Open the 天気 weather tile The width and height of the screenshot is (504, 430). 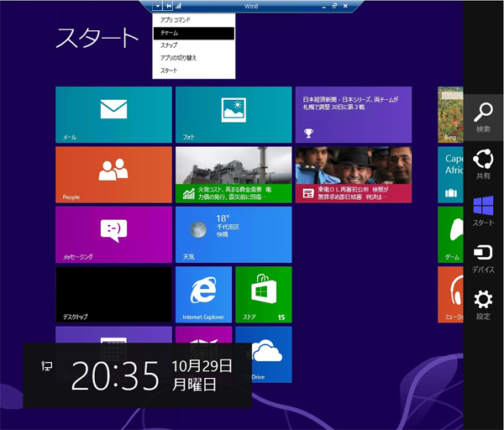[234, 234]
